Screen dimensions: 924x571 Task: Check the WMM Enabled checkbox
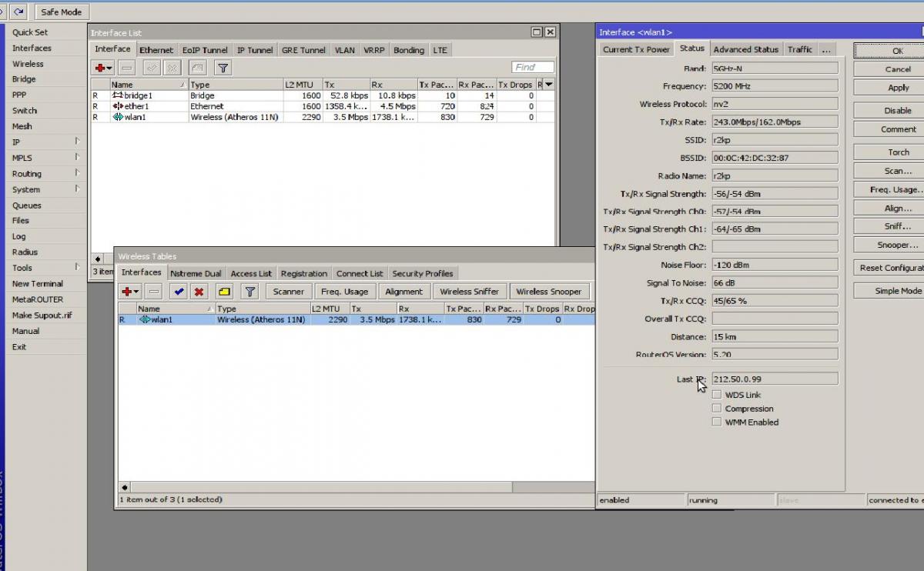coord(717,422)
